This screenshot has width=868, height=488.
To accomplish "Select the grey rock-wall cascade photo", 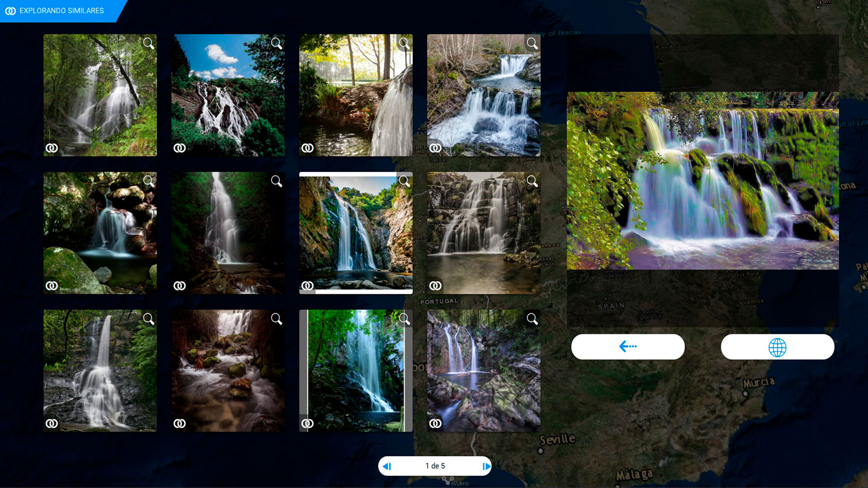I will click(484, 233).
